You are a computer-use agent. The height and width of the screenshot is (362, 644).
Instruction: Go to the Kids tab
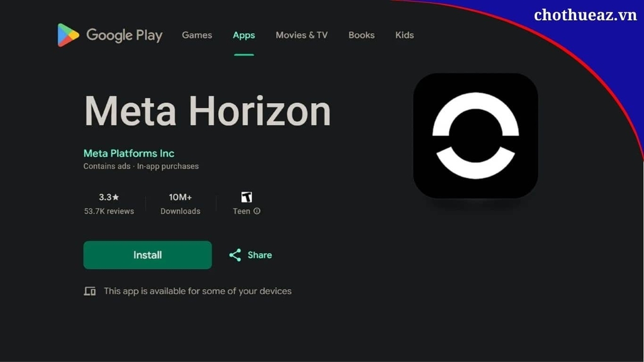[404, 35]
